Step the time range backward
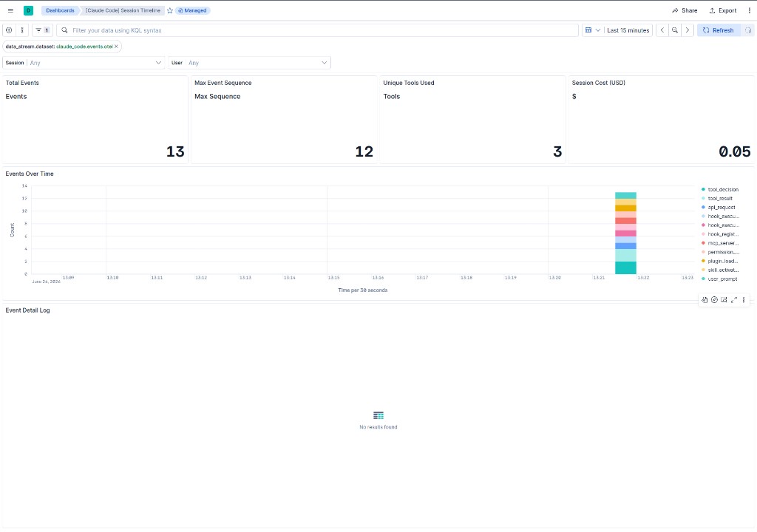Screen dimensions: 757x532 tap(662, 30)
